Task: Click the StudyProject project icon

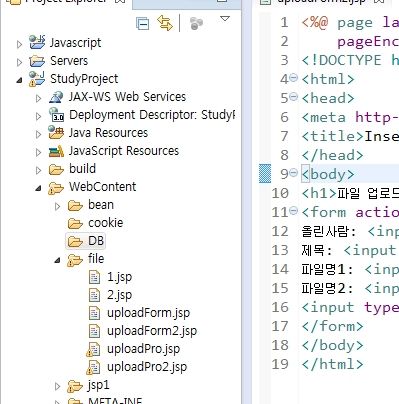Action: 37,79
